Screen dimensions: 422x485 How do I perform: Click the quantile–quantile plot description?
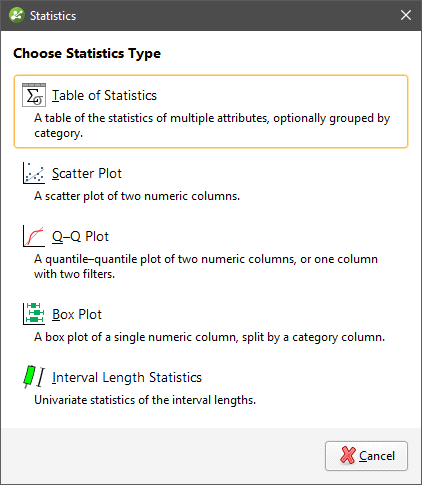tap(206, 266)
